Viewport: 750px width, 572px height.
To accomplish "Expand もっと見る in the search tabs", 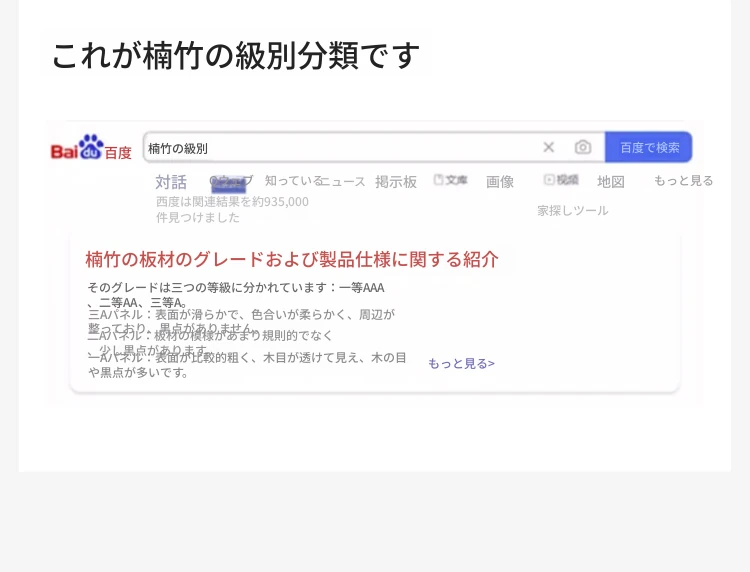I will click(x=683, y=181).
